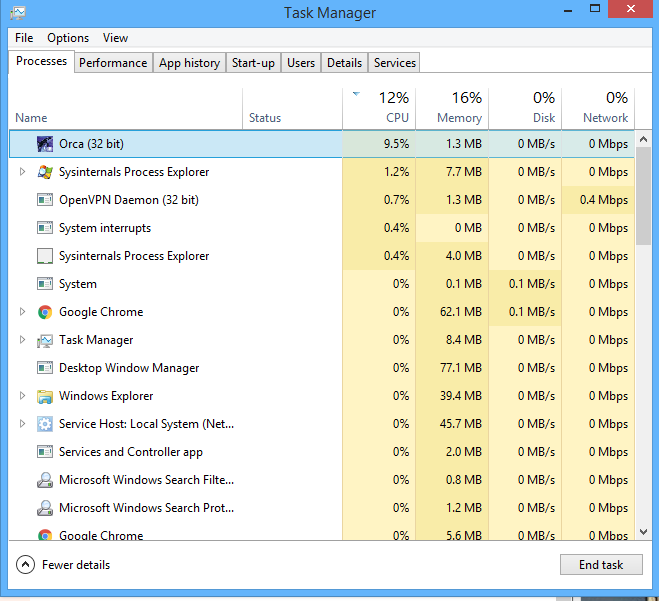Sort by the Name column header
Image resolution: width=659 pixels, height=601 pixels.
pyautogui.click(x=126, y=109)
